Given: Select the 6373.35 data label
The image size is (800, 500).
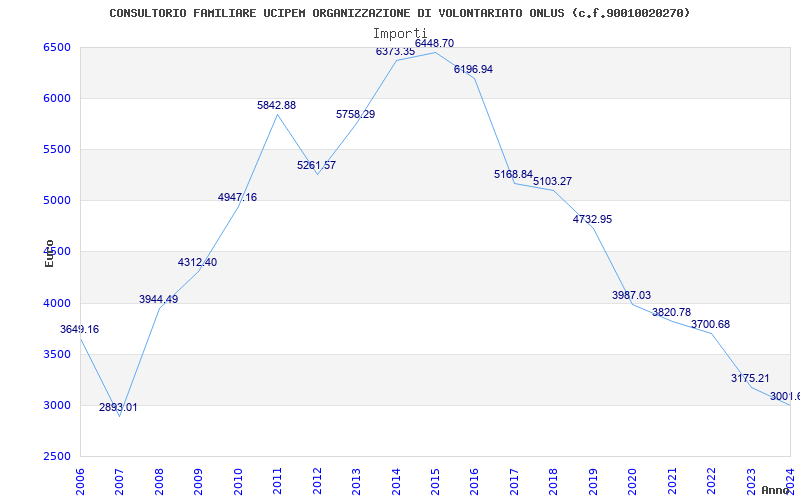Looking at the screenshot, I should pos(395,52).
